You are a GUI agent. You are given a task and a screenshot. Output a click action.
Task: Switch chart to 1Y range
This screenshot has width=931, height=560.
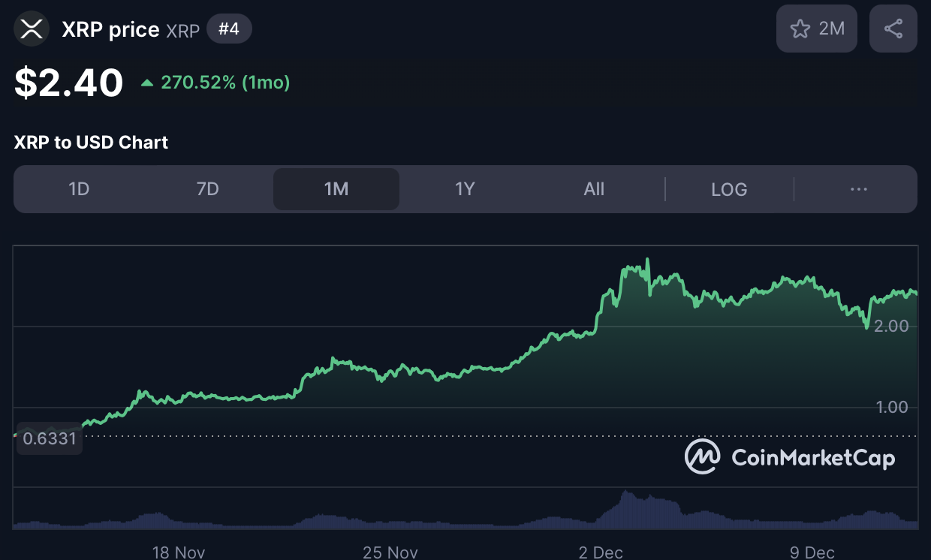point(465,189)
